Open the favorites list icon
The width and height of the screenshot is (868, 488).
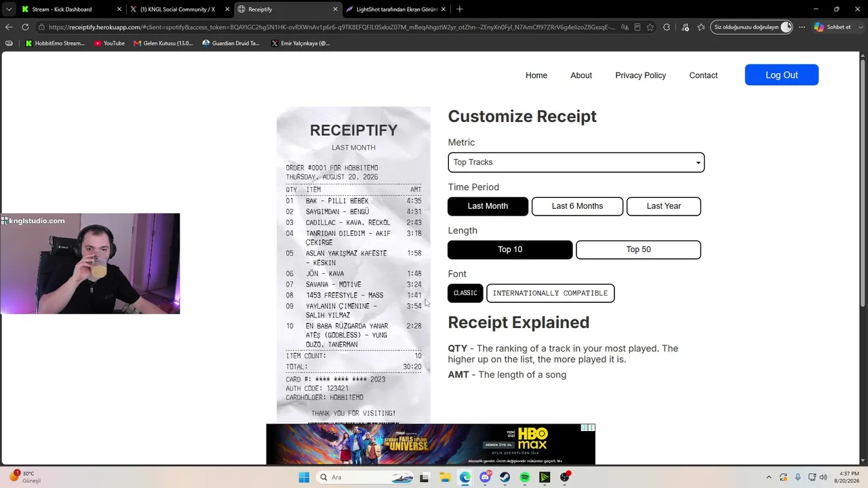pos(701,27)
